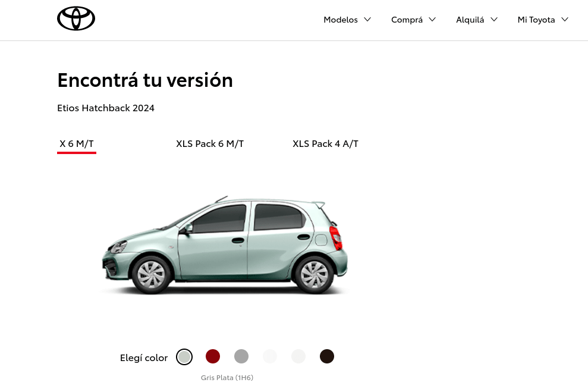This screenshot has width=588, height=392.
Task: Choose the black color swatch
Action: click(326, 356)
